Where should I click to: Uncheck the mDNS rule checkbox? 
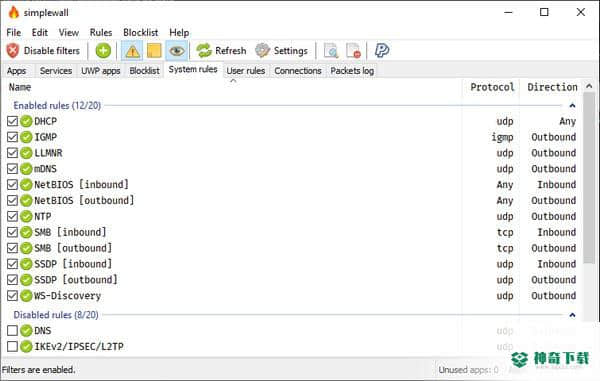[12, 169]
